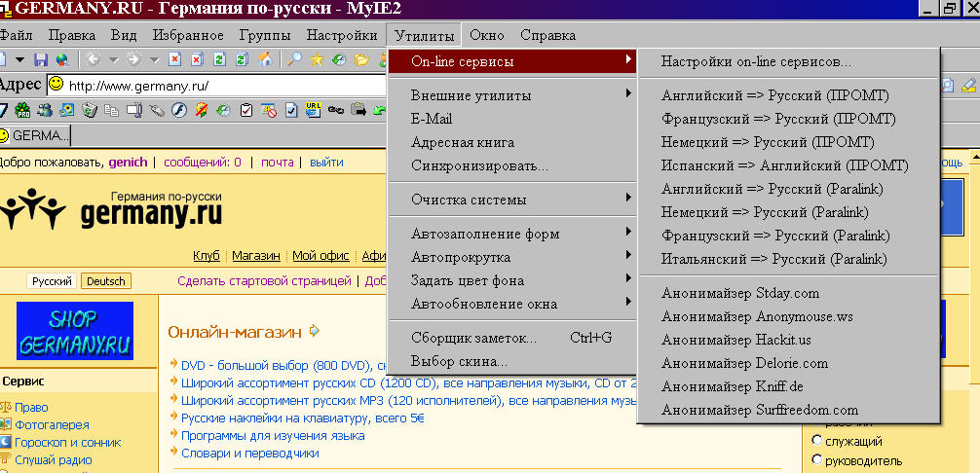980x473 pixels.
Task: Click the close current page red X icon
Action: click(x=175, y=60)
